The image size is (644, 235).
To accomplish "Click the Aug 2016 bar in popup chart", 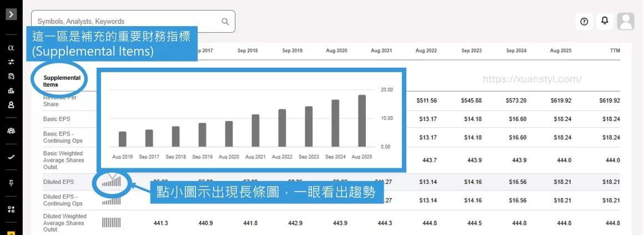I will (122, 139).
